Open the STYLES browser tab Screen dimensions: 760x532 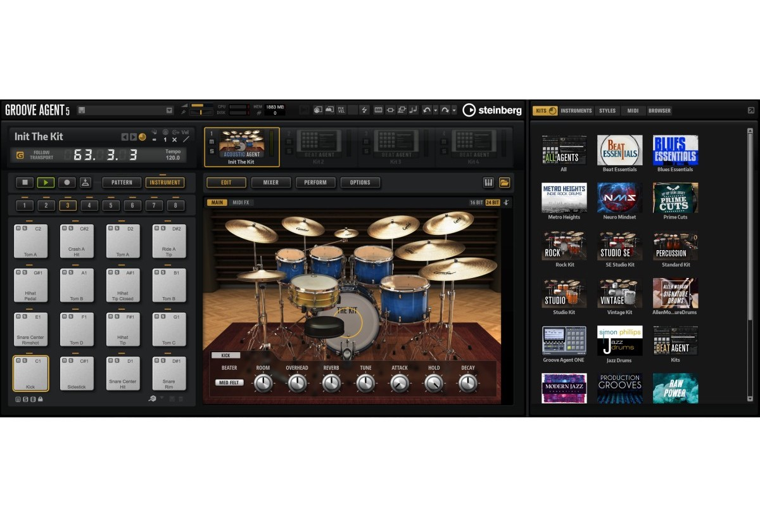tap(607, 111)
